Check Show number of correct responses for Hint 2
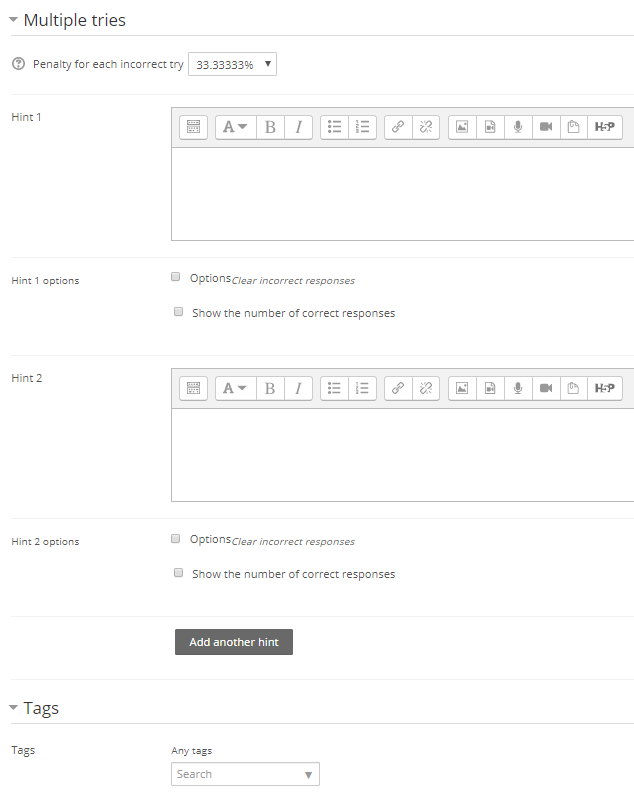 (179, 573)
